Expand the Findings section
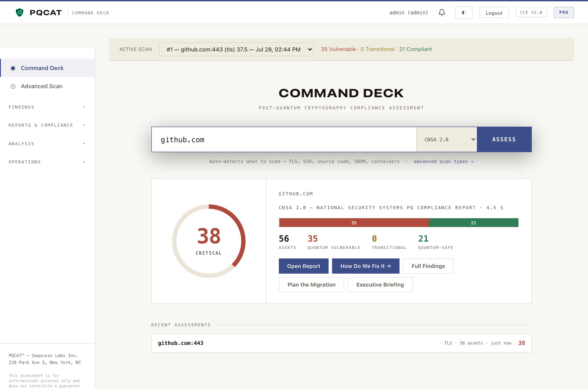Viewport: 588px width, 389px height. [x=47, y=107]
